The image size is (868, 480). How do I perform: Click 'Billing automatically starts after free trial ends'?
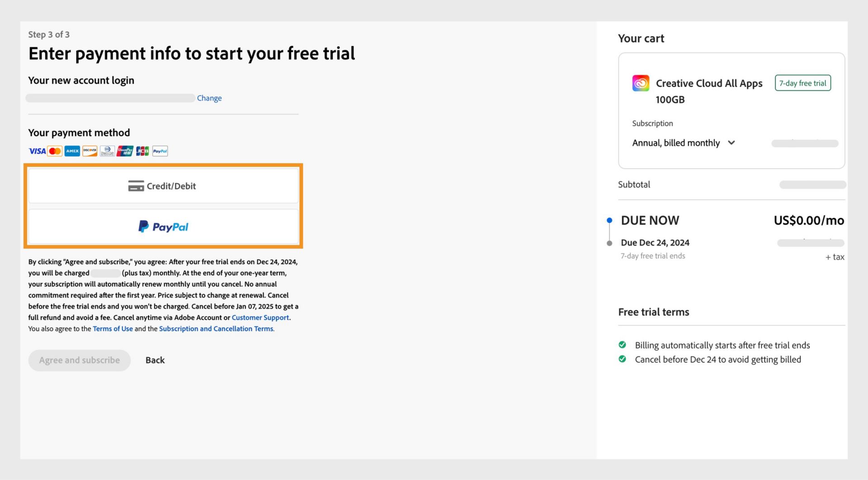click(722, 345)
